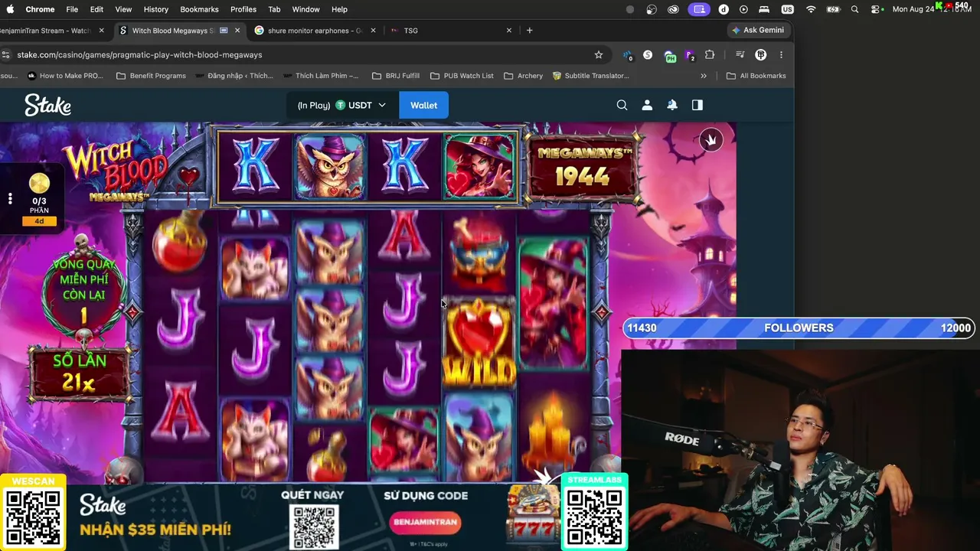Click the Witch Blood Megaways game logo
Screen dimensions: 980x551
pos(115,171)
